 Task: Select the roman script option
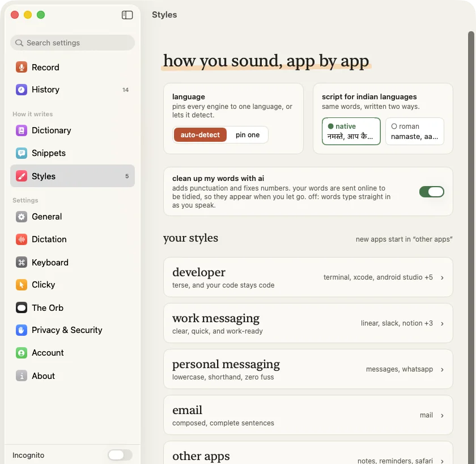pyautogui.click(x=414, y=131)
